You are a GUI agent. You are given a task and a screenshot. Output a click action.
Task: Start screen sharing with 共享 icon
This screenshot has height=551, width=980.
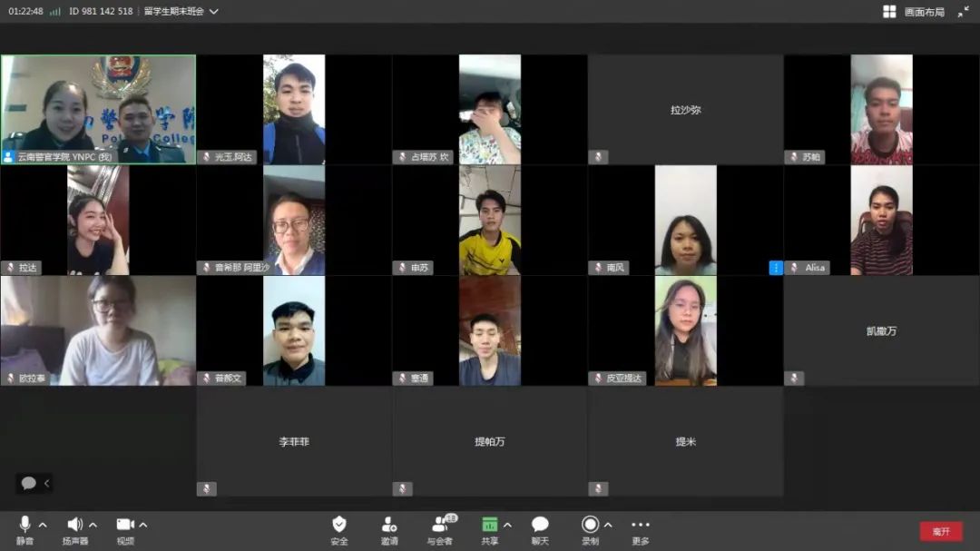(x=490, y=525)
